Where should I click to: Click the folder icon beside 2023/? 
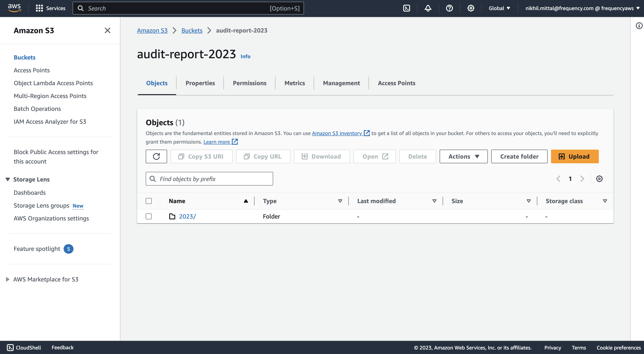point(172,216)
